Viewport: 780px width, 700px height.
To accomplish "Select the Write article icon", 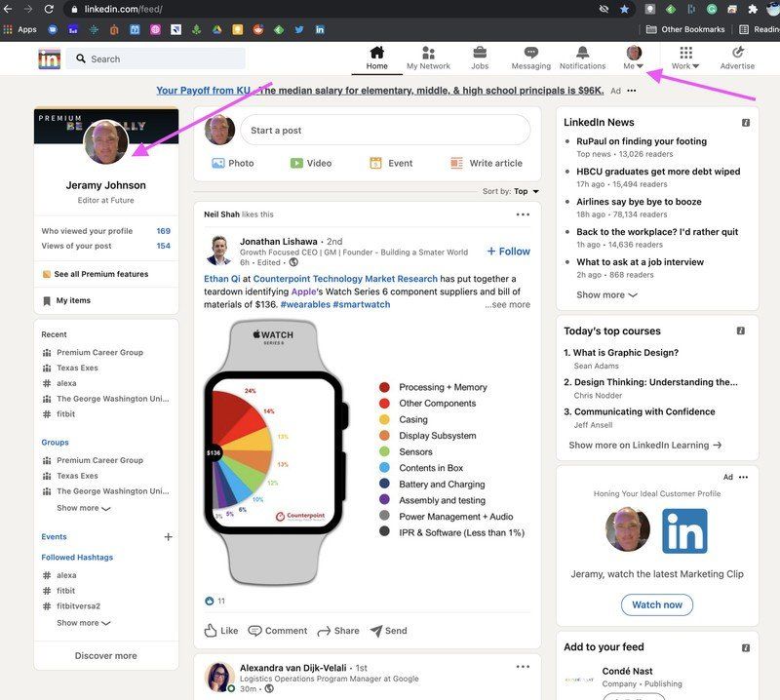I will pyautogui.click(x=475, y=163).
